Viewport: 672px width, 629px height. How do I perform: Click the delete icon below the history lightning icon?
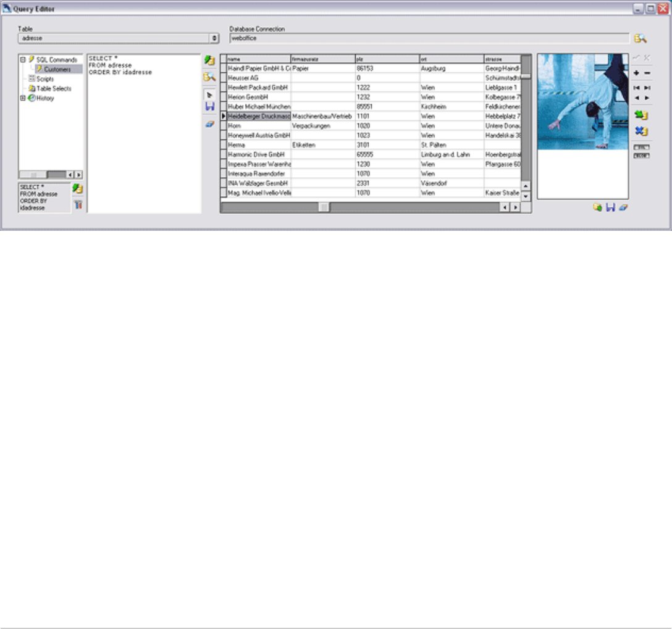78,205
